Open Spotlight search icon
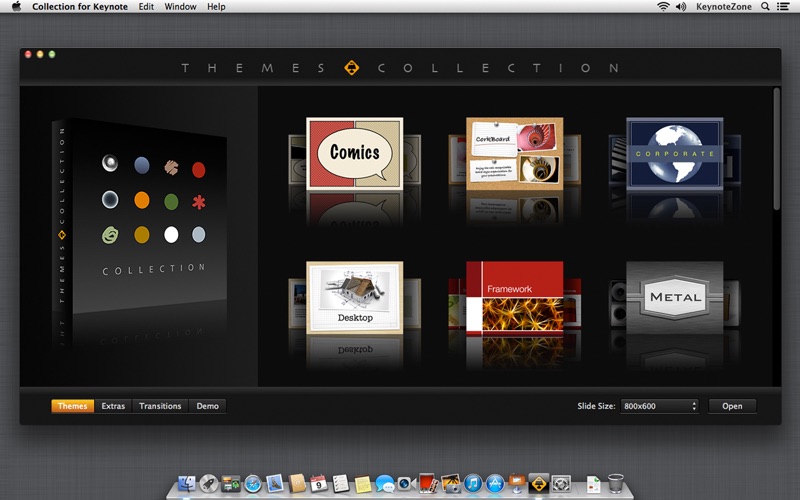The image size is (800, 500). tap(765, 7)
